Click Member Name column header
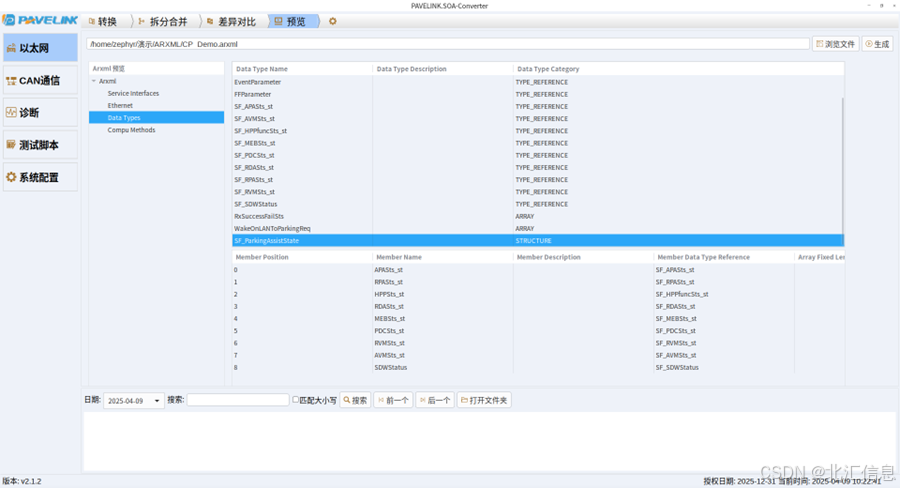The image size is (900, 488). [x=443, y=257]
